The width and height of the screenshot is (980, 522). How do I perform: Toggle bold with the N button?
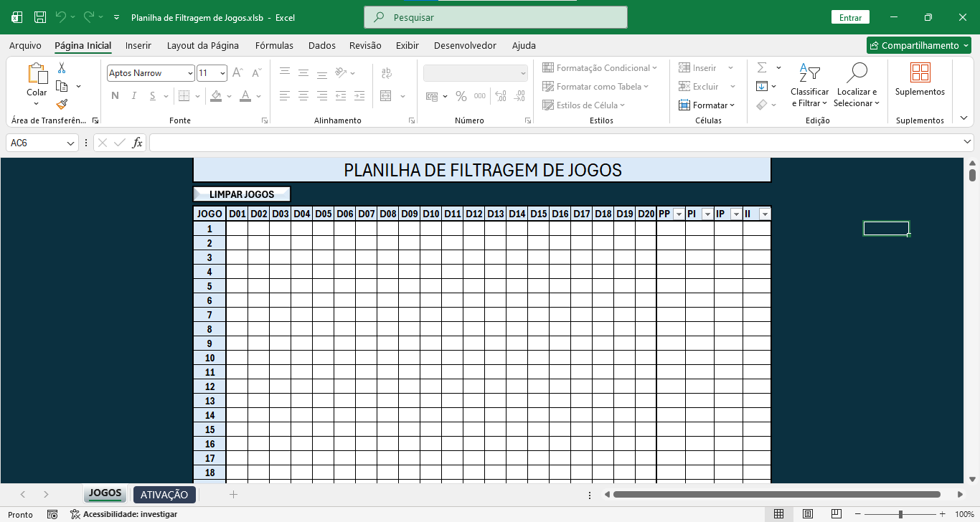[x=116, y=95]
